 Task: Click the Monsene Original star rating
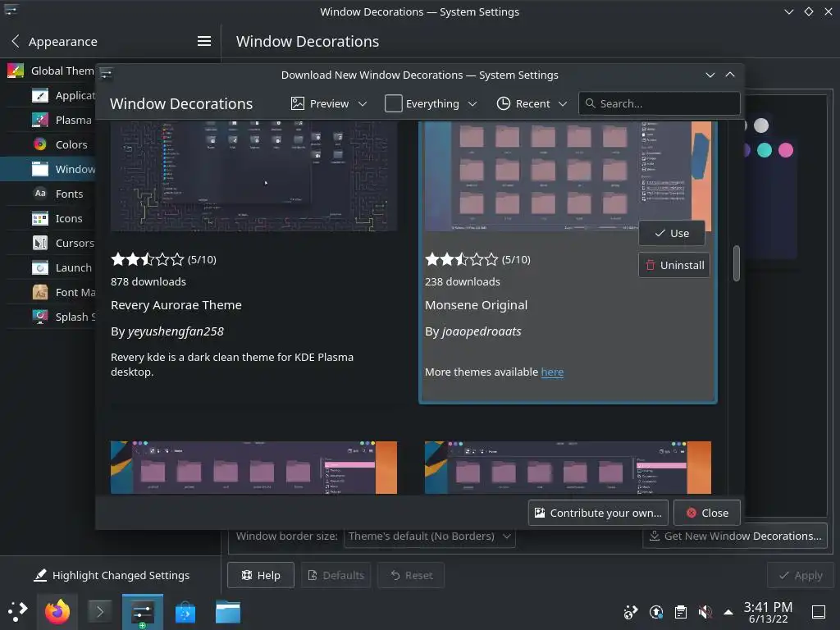click(x=461, y=260)
